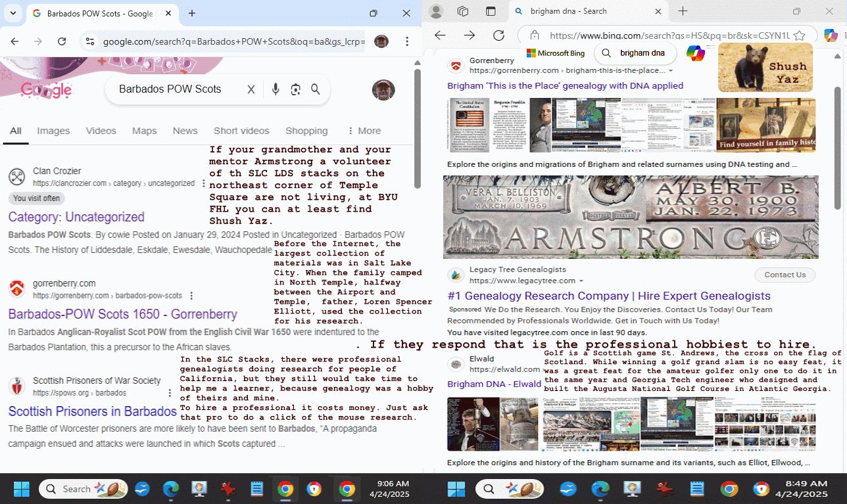The height and width of the screenshot is (504, 847).
Task: Go back in the Edge window
Action: (x=440, y=35)
